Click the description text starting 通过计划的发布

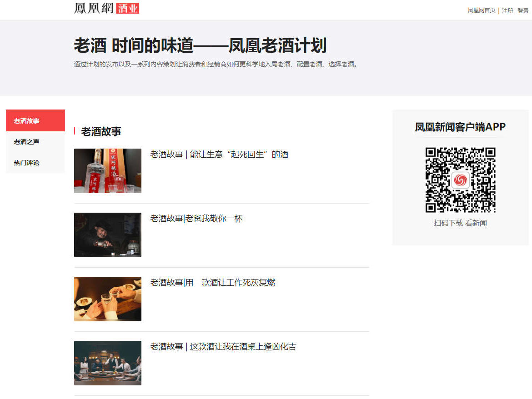click(x=216, y=64)
